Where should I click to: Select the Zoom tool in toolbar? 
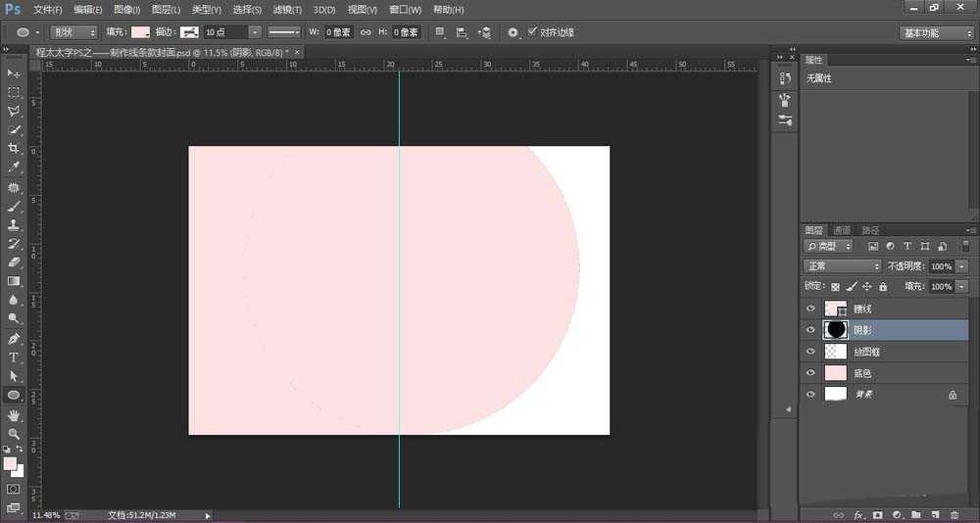[14, 433]
